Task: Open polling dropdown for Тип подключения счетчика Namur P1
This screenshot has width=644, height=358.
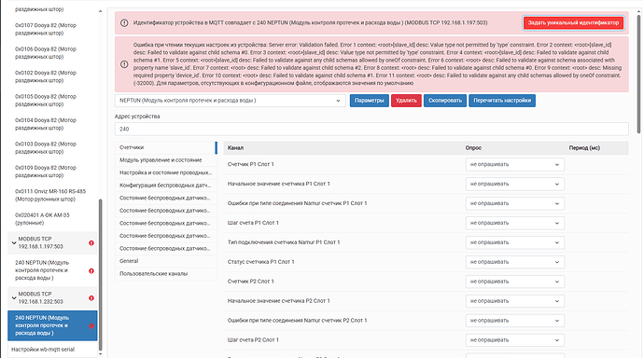Action: pos(514,242)
